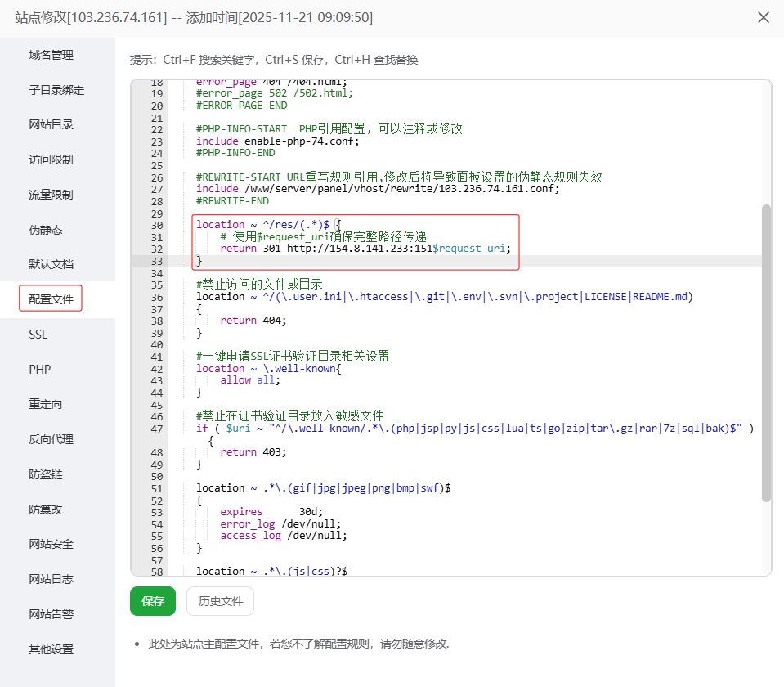Open the 域名管理 tab
The height and width of the screenshot is (687, 784).
[51, 55]
